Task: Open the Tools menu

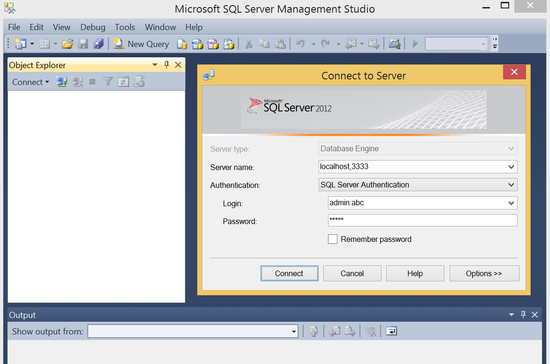Action: (125, 27)
